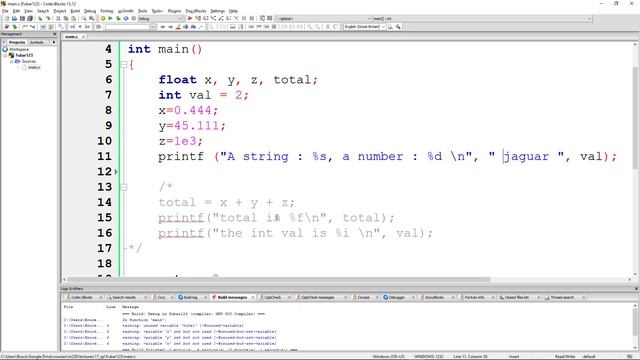Viewport: 640px width, 360px height.
Task: Click the editor vertical scrollbar thumb
Action: pos(635,118)
